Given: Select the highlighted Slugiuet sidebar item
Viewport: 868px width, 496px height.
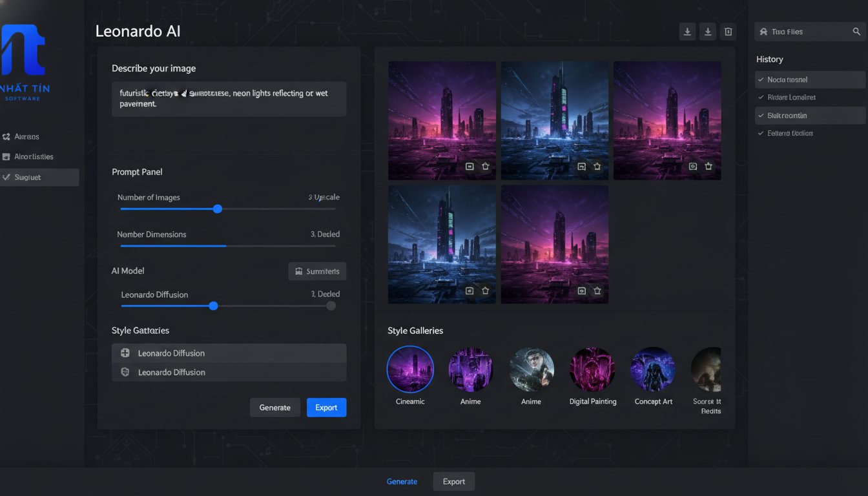Looking at the screenshot, I should 39,178.
